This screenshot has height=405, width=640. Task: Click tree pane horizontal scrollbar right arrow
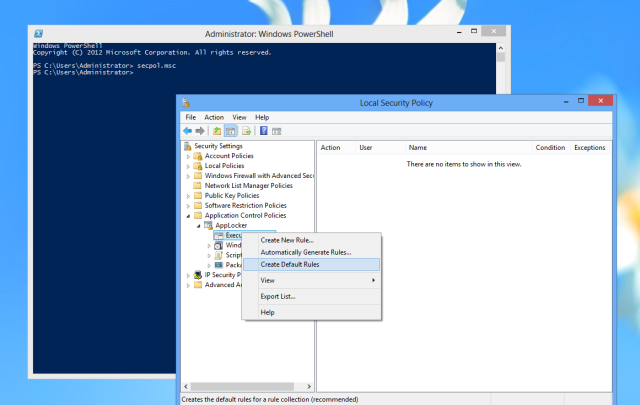309,386
